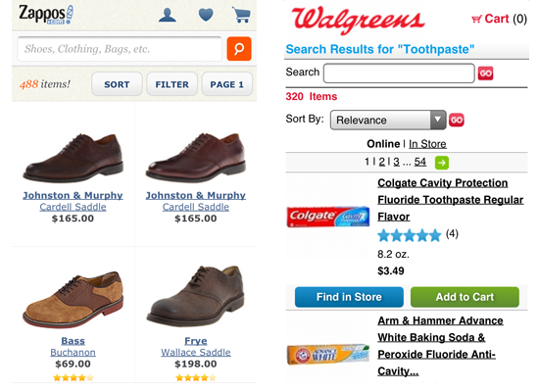Click the Add to Cart button
The width and height of the screenshot is (539, 392).
[x=465, y=297]
